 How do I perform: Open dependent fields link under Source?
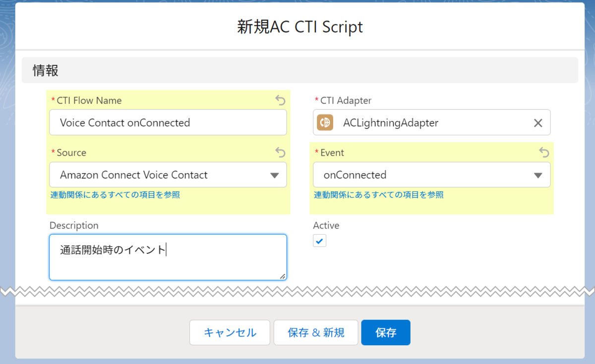[115, 195]
